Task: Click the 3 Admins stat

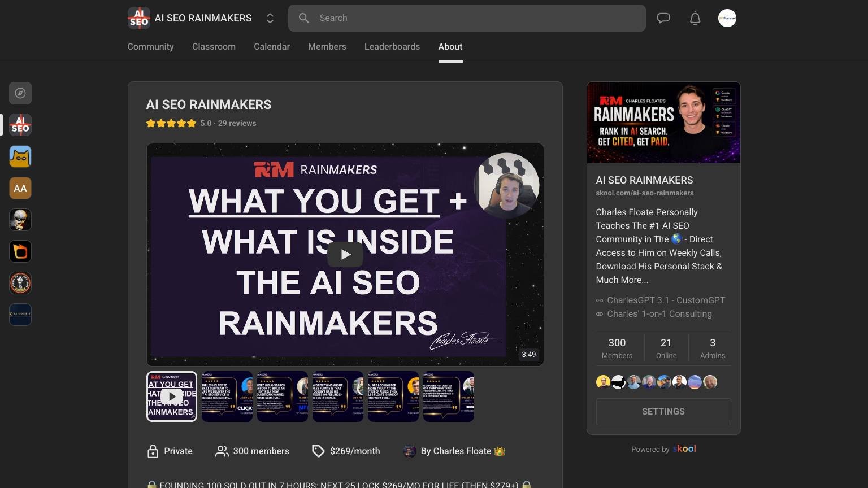Action: tap(713, 348)
